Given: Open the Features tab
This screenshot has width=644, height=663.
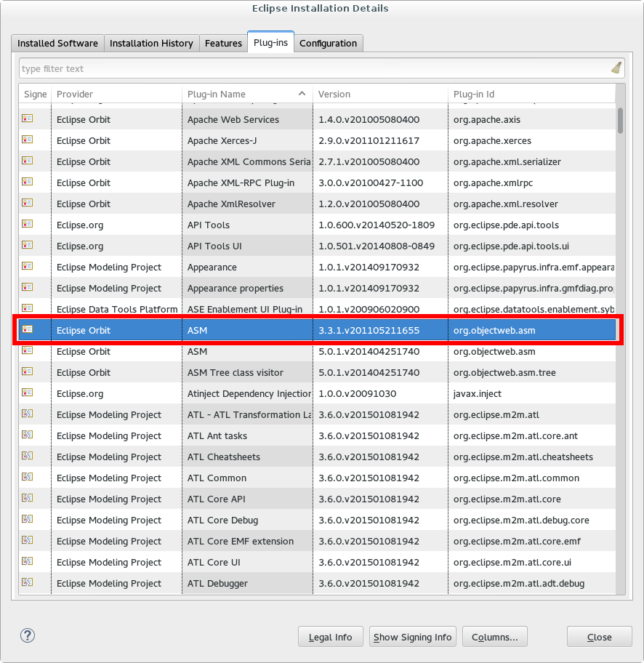Looking at the screenshot, I should click(223, 43).
